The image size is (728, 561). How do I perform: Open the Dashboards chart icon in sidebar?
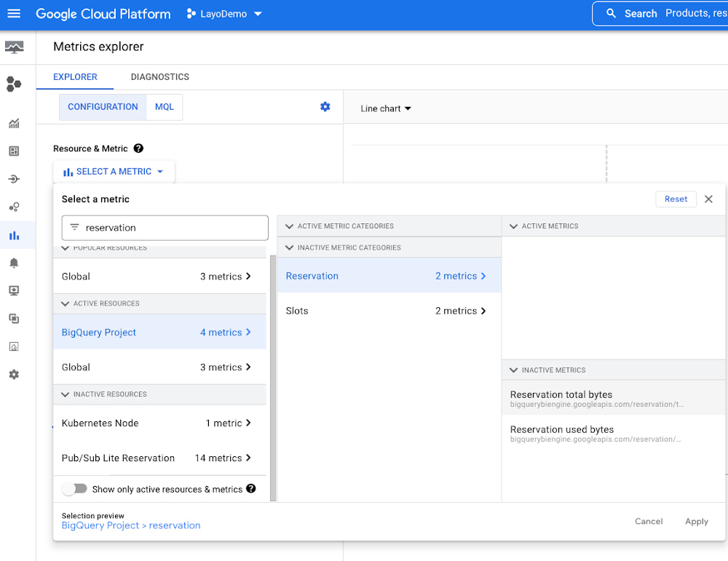[x=14, y=124]
